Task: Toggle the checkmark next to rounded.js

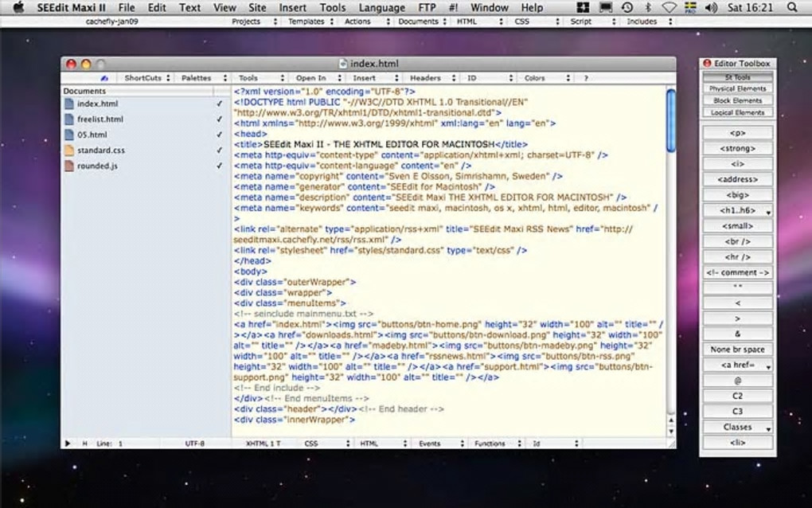Action: 219,166
